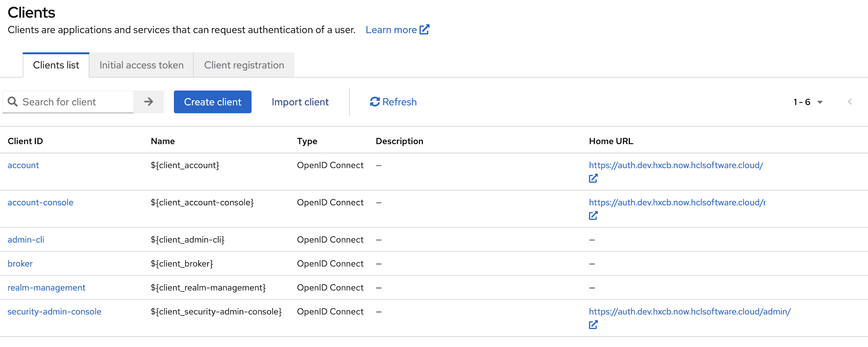Switch to Initial access token tab

click(141, 65)
